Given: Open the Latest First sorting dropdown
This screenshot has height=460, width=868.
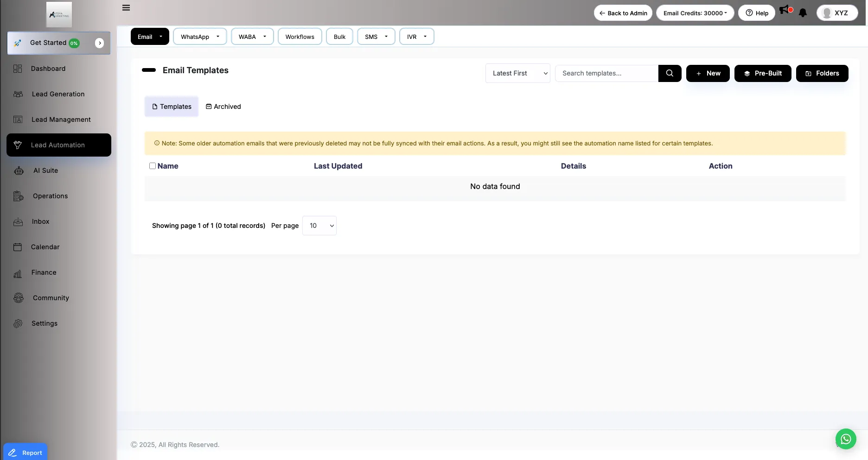Looking at the screenshot, I should pyautogui.click(x=517, y=73).
